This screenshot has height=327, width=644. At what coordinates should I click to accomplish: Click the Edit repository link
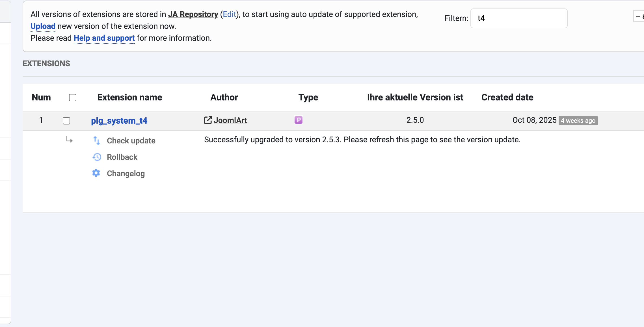[x=229, y=14]
